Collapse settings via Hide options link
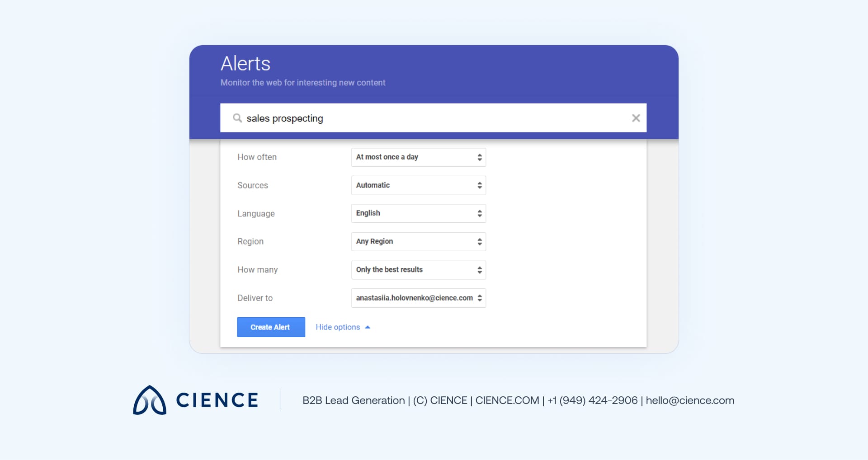 click(x=338, y=327)
